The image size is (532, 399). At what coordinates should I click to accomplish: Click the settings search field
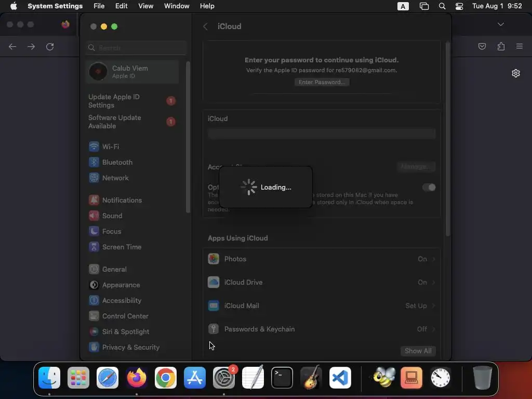[x=136, y=48]
